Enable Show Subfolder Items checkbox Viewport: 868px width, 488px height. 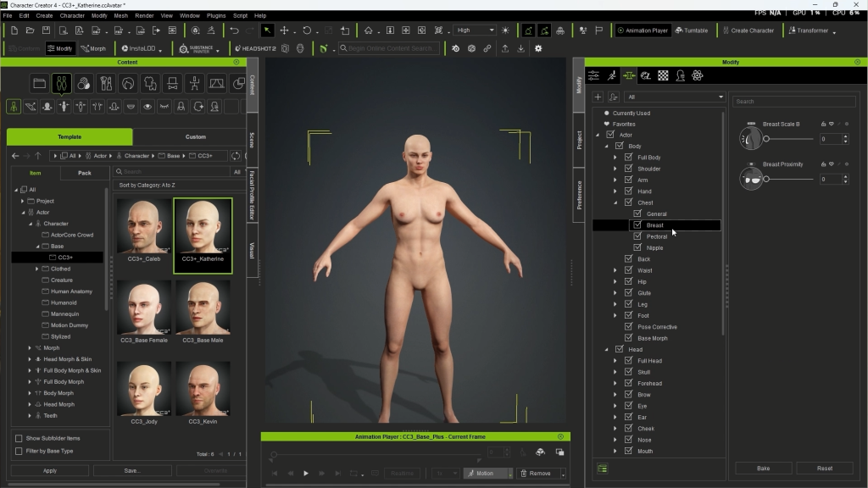19,438
